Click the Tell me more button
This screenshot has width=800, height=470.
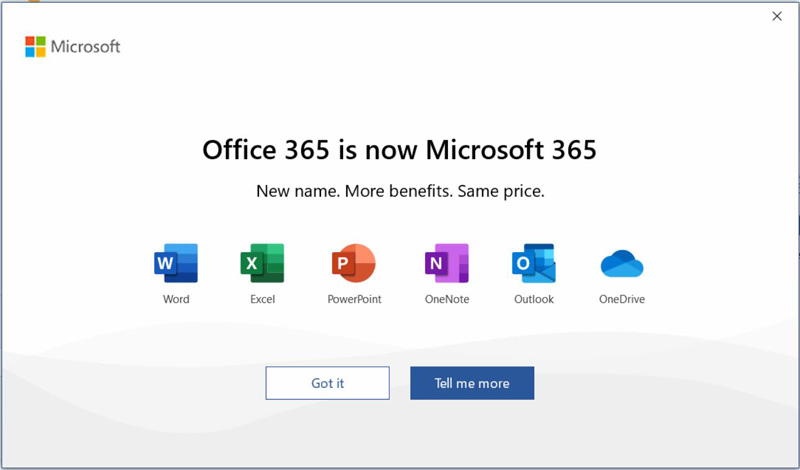(472, 383)
